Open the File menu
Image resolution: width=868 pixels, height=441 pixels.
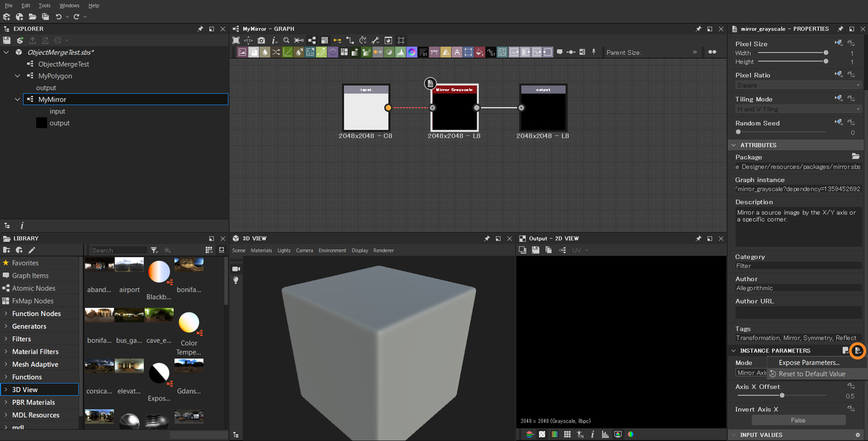coord(9,5)
